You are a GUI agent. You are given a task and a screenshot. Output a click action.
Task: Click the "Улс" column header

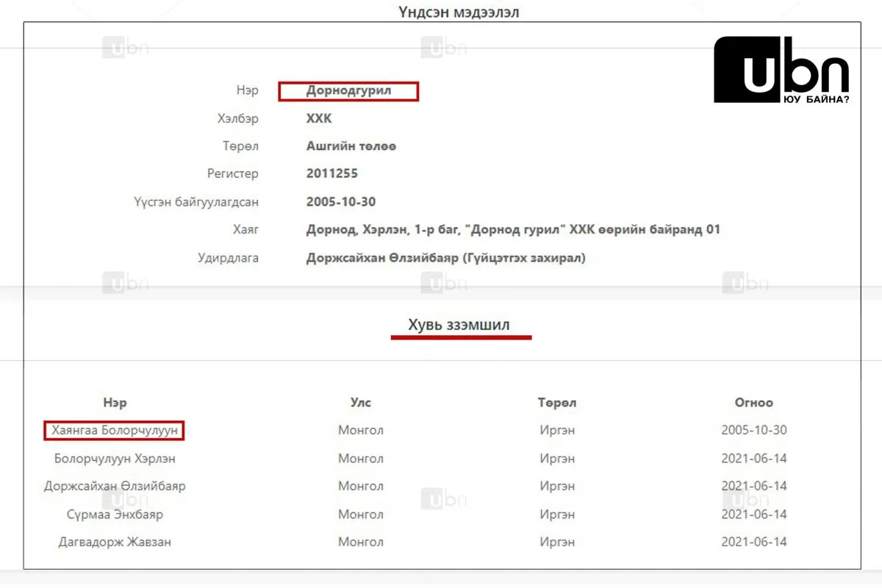pyautogui.click(x=361, y=403)
